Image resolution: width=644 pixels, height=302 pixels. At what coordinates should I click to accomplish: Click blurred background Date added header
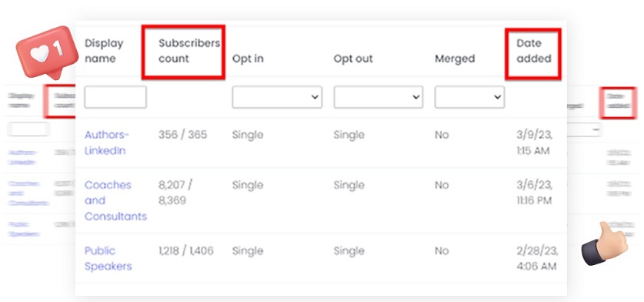618,102
